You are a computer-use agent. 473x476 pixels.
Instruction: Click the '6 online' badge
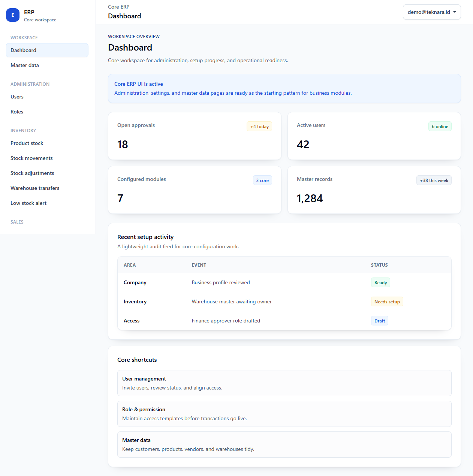tap(440, 127)
